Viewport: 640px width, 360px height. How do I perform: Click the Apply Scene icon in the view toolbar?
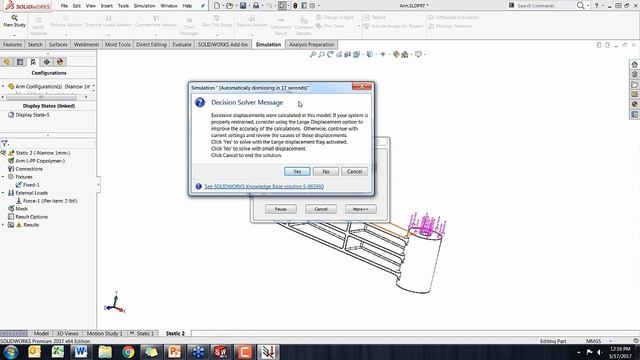404,54
